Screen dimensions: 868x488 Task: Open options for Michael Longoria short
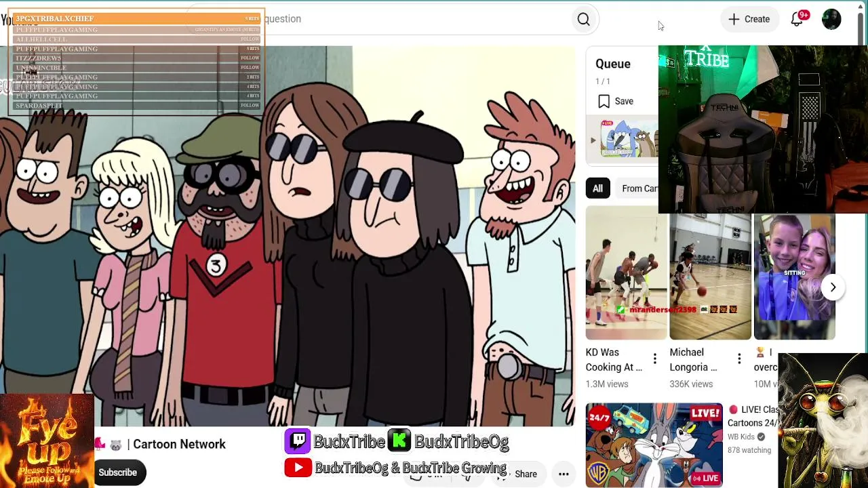[739, 359]
